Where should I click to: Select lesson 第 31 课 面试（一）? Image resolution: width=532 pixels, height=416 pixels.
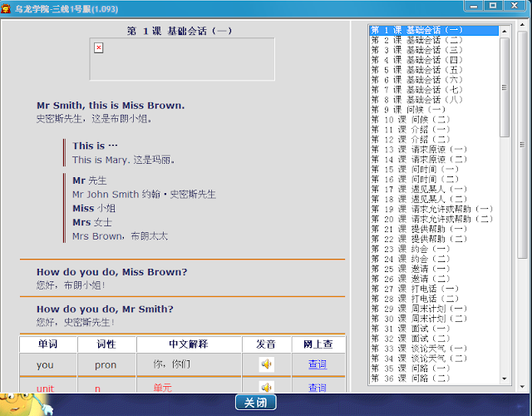tap(434, 329)
